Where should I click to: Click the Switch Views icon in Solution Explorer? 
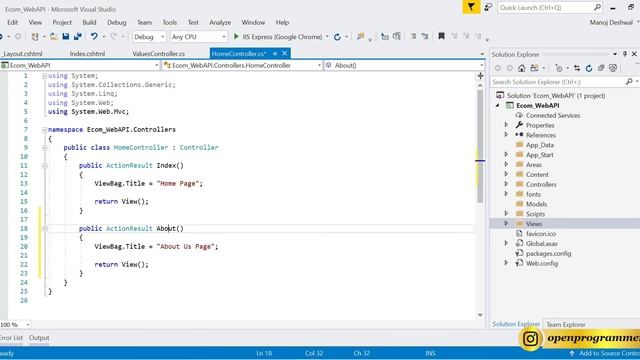coord(534,68)
